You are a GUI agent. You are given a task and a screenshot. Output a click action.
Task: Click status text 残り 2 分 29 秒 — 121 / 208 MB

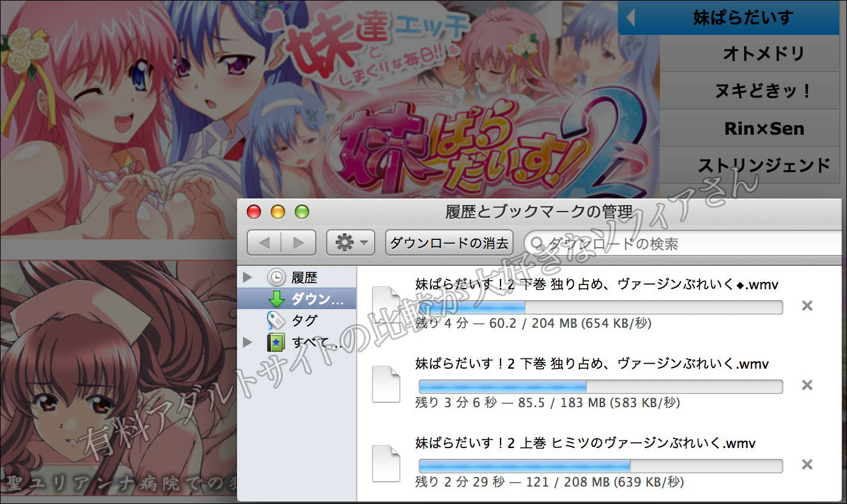coord(549,482)
